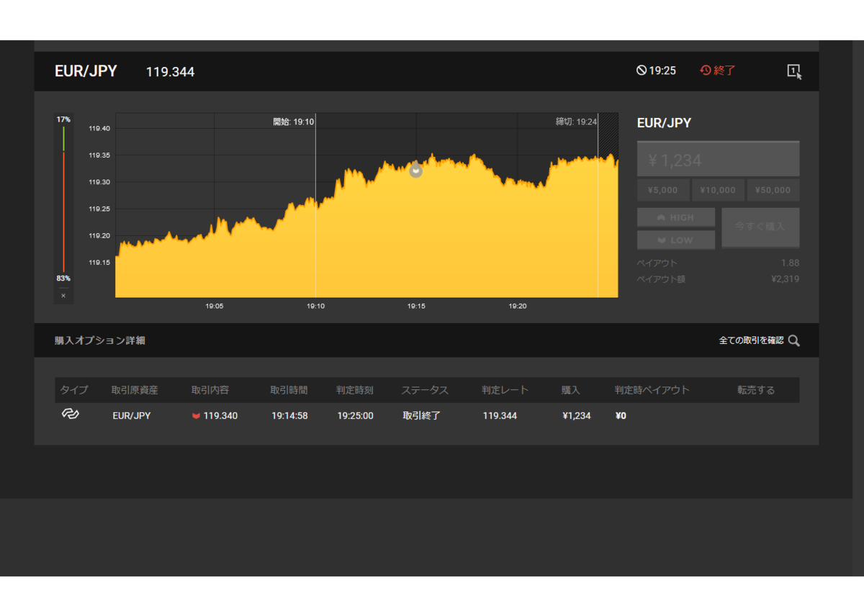Click the ¥1,234 amount input field
864x616 pixels.
click(x=718, y=160)
